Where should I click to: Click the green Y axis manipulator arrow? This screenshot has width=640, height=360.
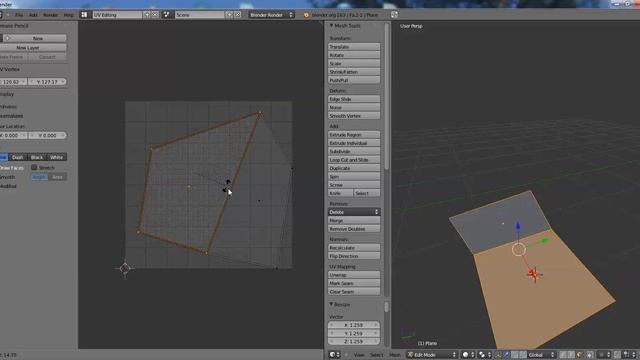(x=544, y=241)
